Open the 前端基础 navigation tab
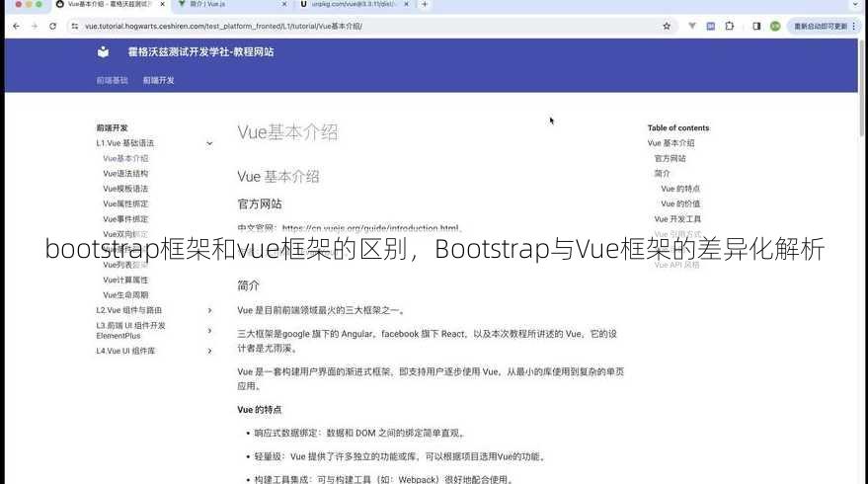 click(112, 80)
